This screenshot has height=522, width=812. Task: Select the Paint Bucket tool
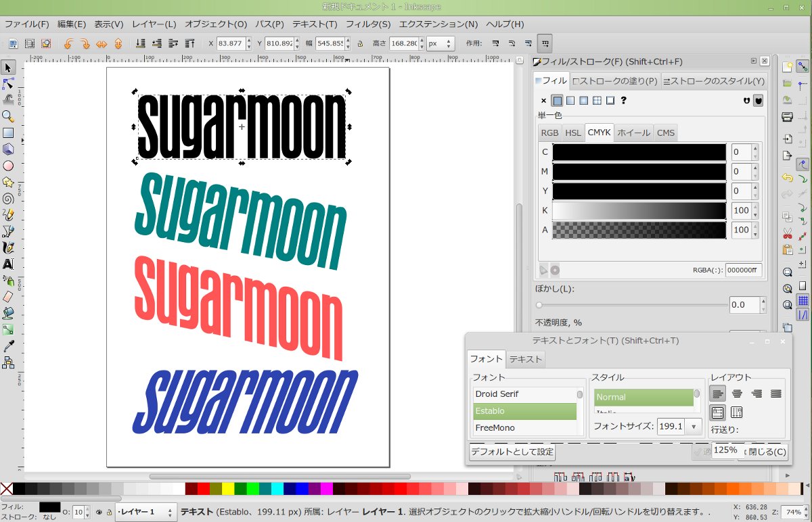pos(8,314)
